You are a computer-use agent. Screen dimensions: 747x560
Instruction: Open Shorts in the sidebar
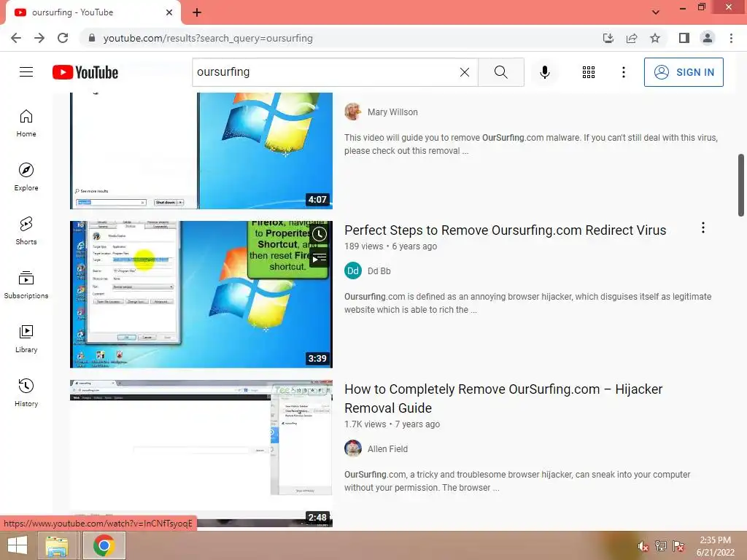pyautogui.click(x=26, y=231)
